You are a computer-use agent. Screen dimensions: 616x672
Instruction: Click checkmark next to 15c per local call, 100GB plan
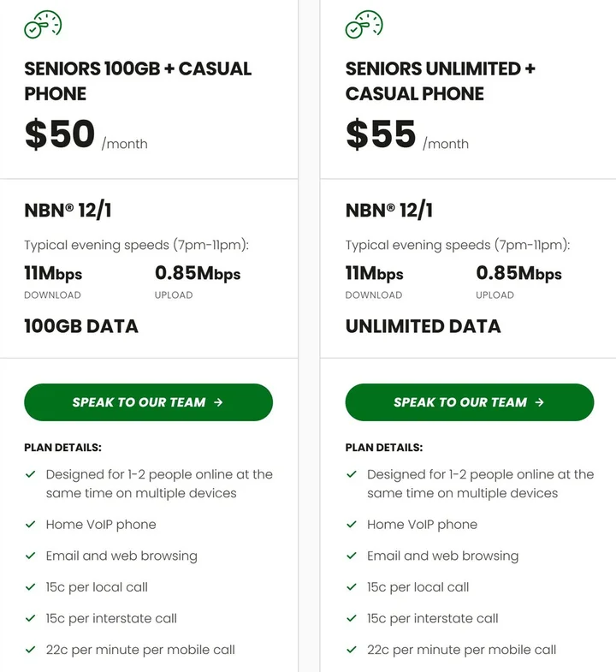[x=31, y=587]
